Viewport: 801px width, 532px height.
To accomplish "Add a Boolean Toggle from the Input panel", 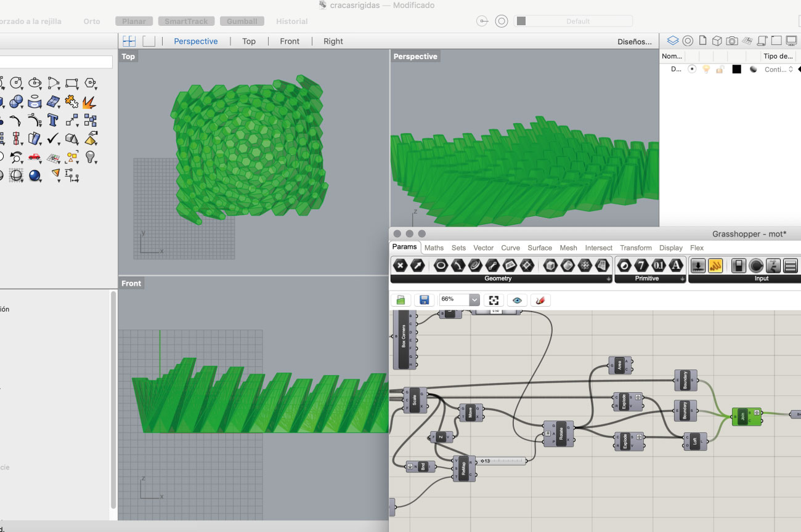I will coord(739,265).
